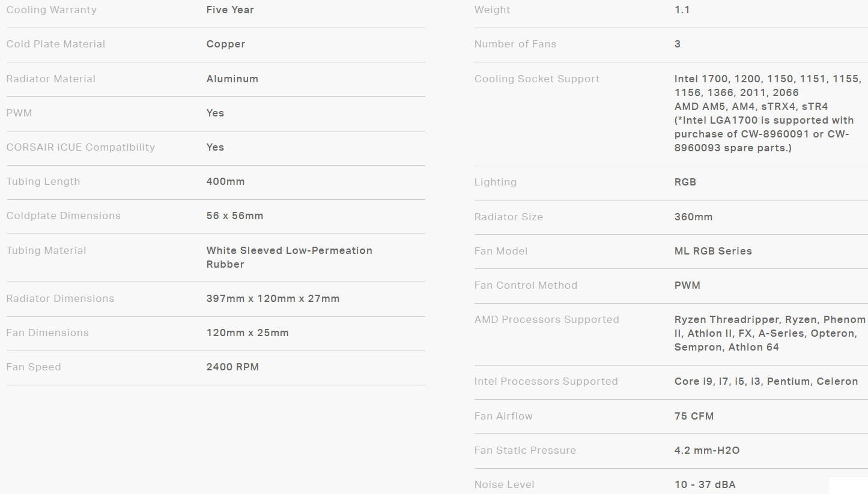Click the Number of Fans label
This screenshot has height=494, width=868.
515,44
